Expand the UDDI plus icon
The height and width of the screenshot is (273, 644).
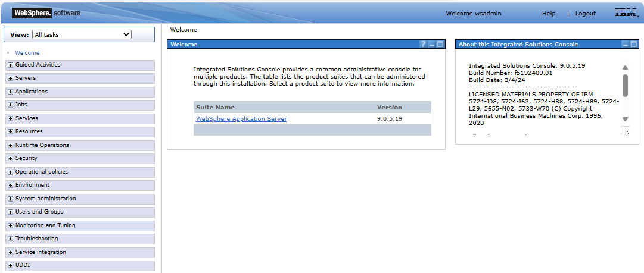[10, 266]
